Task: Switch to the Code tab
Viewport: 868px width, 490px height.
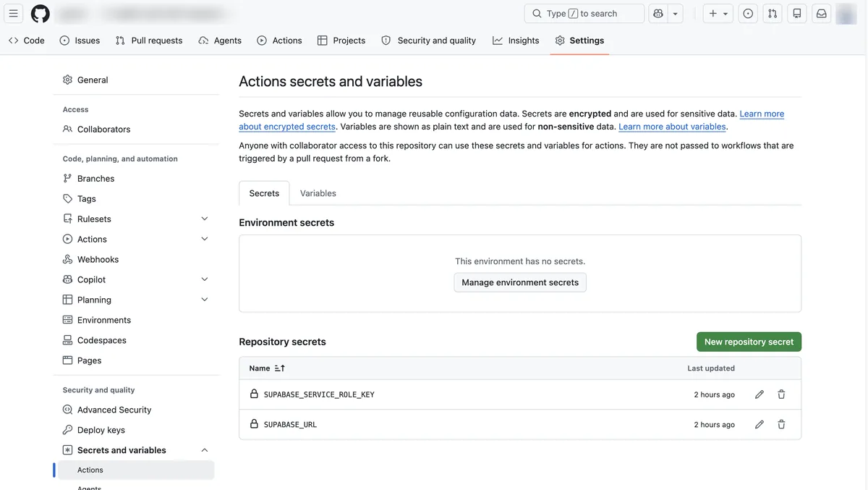Action: 27,41
